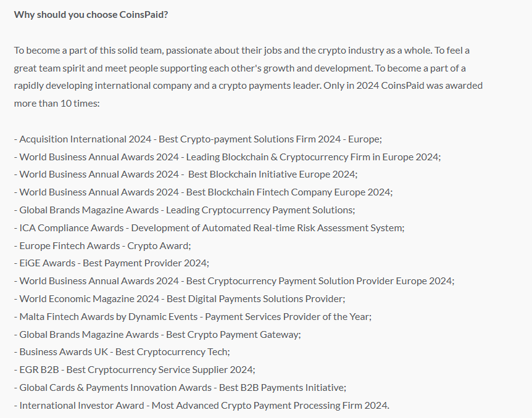Select the EGR B2B Best Cryptocurrency Service Supplier line

point(135,370)
